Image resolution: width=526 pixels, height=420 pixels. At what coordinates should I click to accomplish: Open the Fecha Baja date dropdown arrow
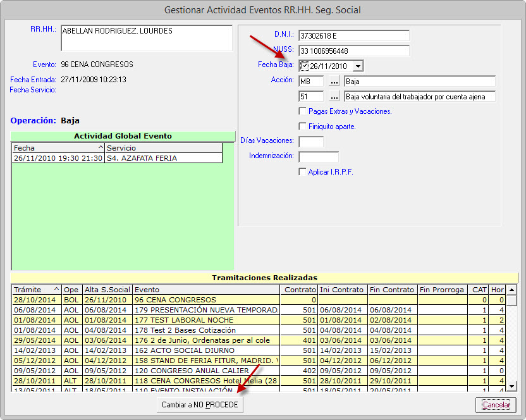(x=358, y=66)
